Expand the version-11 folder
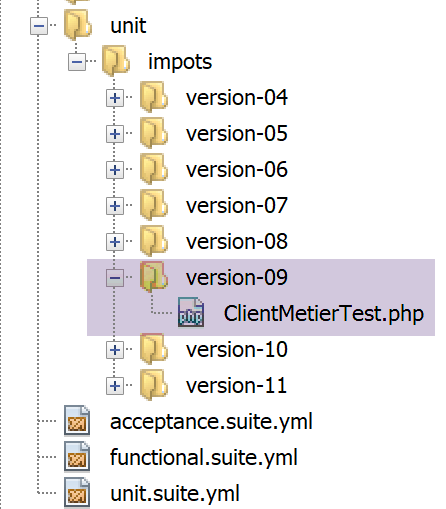 [115, 386]
